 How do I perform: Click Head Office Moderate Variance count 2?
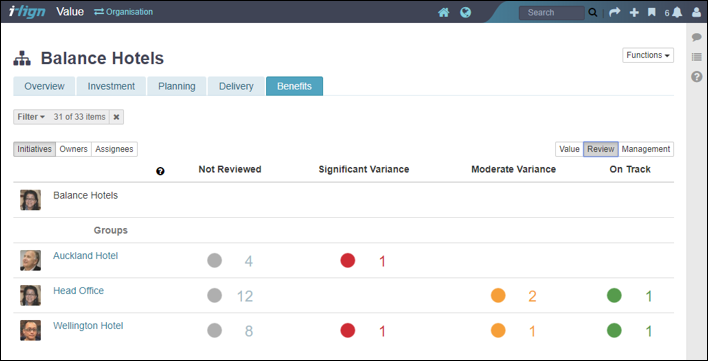click(532, 296)
